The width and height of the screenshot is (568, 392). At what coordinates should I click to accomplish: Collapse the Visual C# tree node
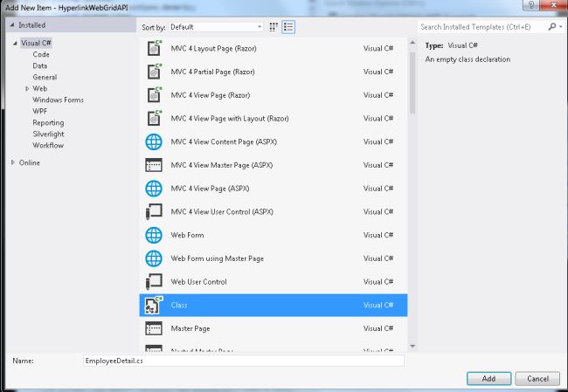tap(15, 43)
